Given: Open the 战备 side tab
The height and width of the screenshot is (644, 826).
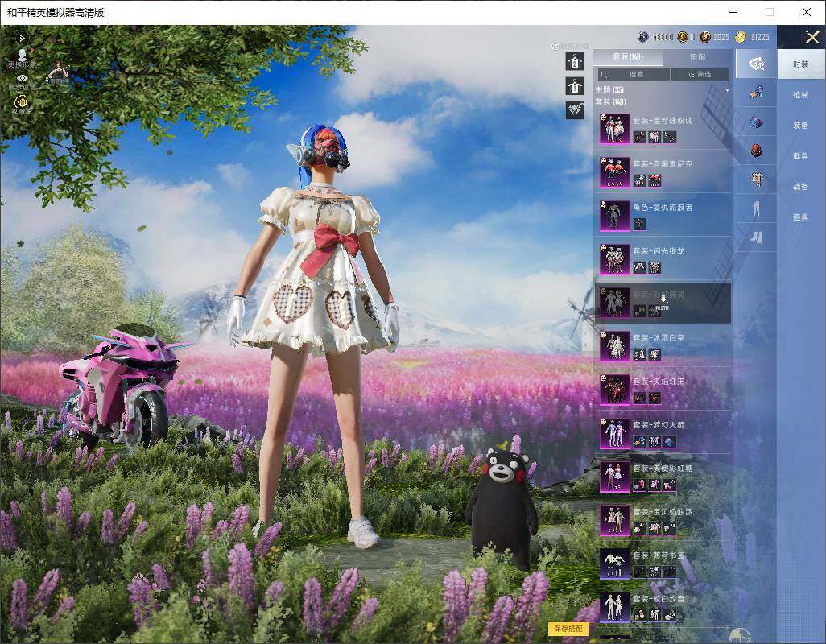Looking at the screenshot, I should pos(801,187).
